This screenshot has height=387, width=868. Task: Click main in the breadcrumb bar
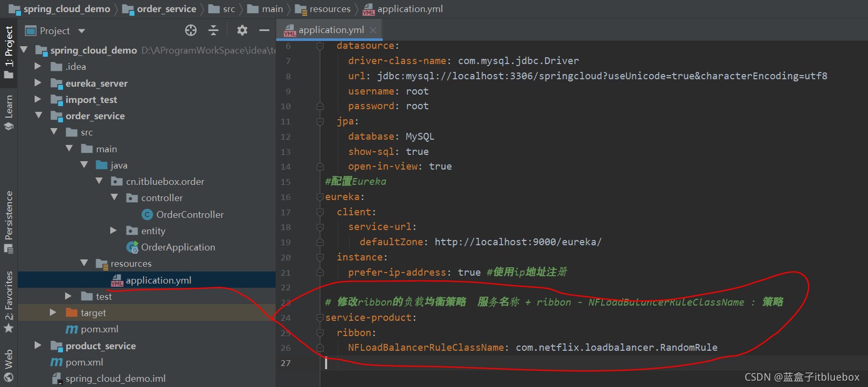pos(273,9)
